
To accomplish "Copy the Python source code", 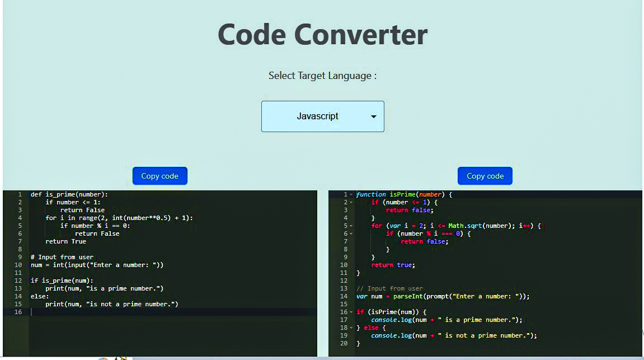I will pos(159,175).
